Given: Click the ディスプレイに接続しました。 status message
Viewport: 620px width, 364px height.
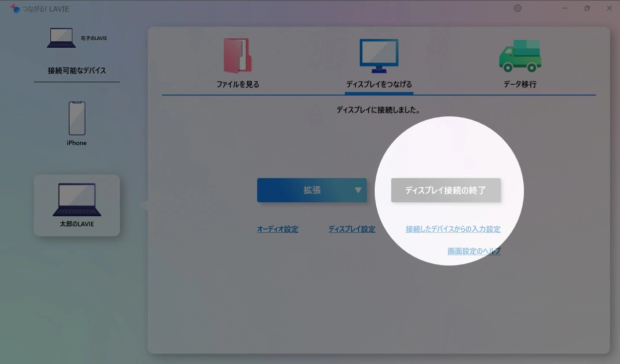Looking at the screenshot, I should click(x=379, y=110).
